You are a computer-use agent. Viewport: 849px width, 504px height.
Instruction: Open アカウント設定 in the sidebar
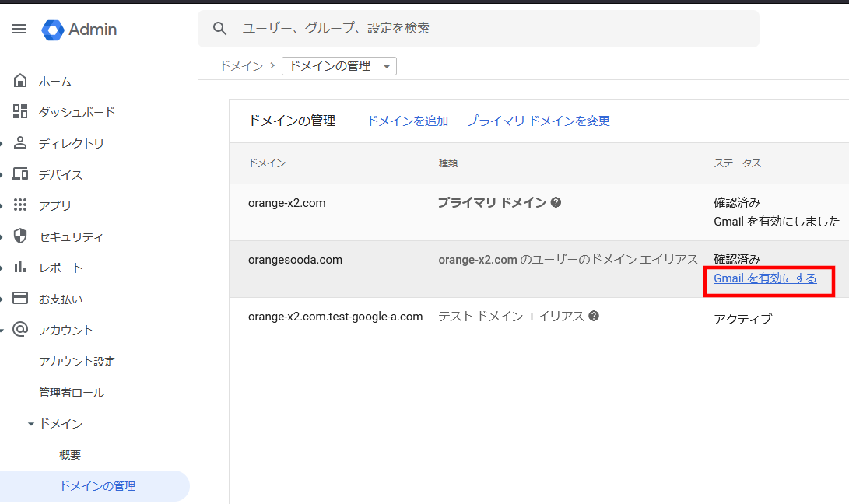77,362
